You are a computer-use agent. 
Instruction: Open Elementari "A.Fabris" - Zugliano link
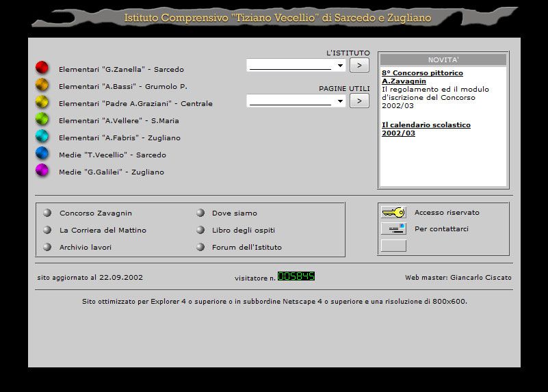(120, 138)
